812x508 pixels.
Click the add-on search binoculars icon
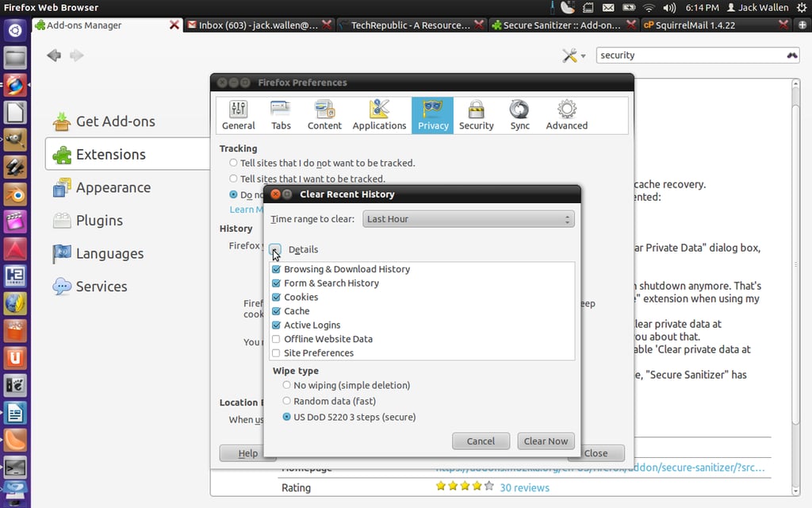pyautogui.click(x=792, y=55)
